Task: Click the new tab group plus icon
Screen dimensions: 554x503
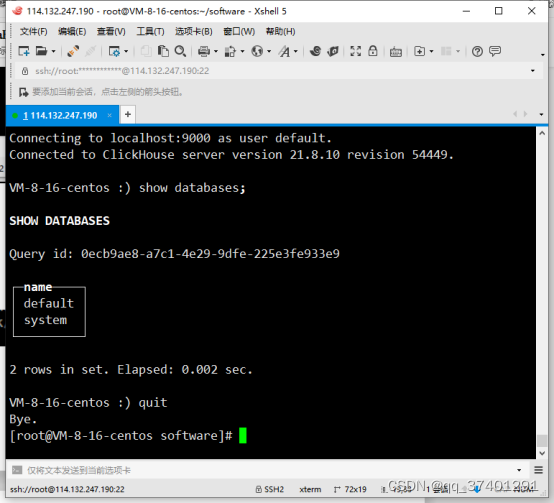Action: coord(419,51)
